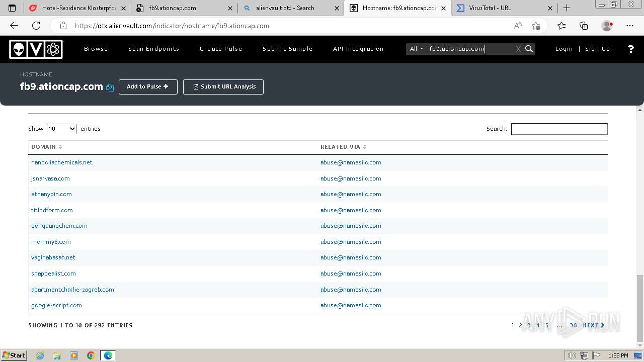This screenshot has width=644, height=362.
Task: Copy hostname with the copy icon
Action: [x=110, y=87]
